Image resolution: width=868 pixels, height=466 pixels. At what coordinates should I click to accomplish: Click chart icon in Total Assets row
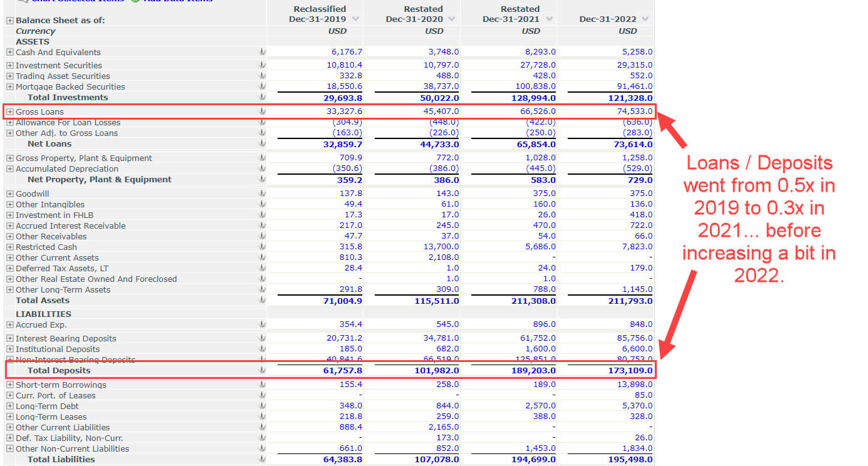click(x=262, y=300)
